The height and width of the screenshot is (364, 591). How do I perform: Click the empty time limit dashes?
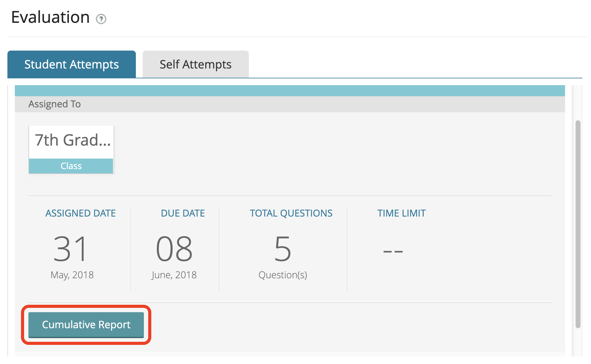pyautogui.click(x=393, y=251)
